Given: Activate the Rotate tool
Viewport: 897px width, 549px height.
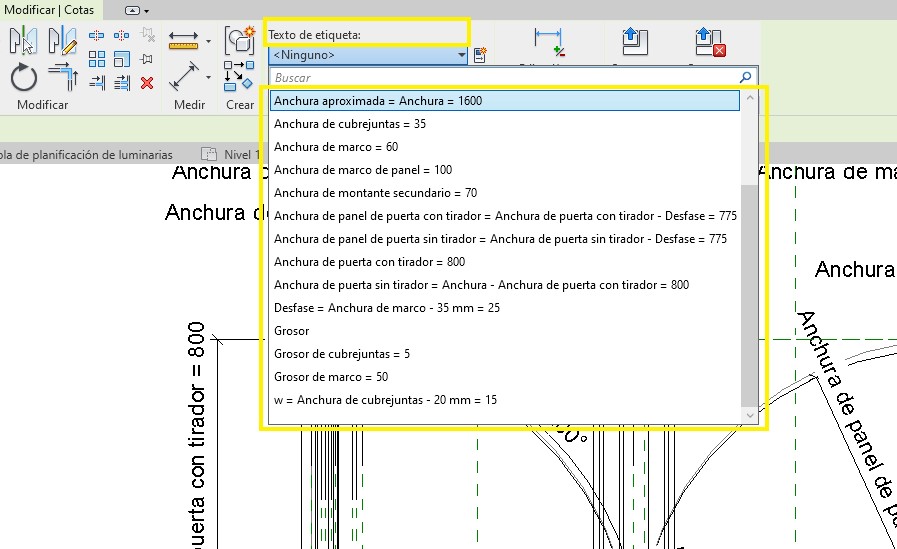Looking at the screenshot, I should coord(24,77).
